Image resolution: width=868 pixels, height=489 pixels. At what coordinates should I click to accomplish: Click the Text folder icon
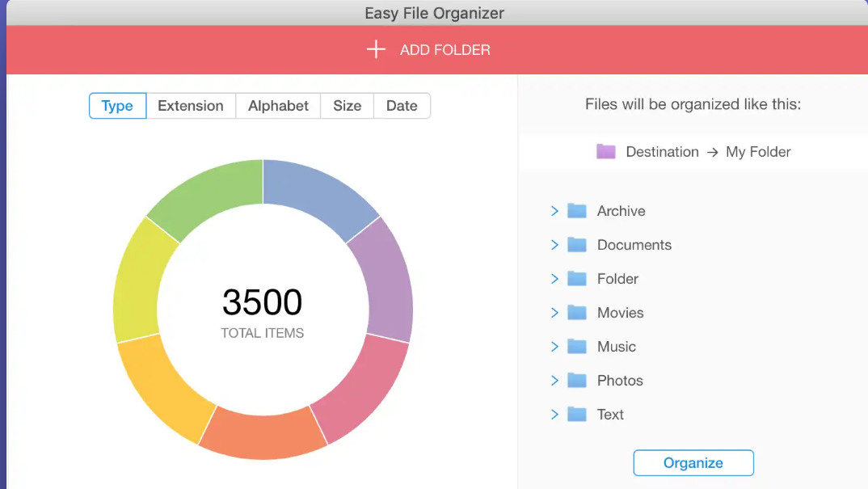[577, 415]
